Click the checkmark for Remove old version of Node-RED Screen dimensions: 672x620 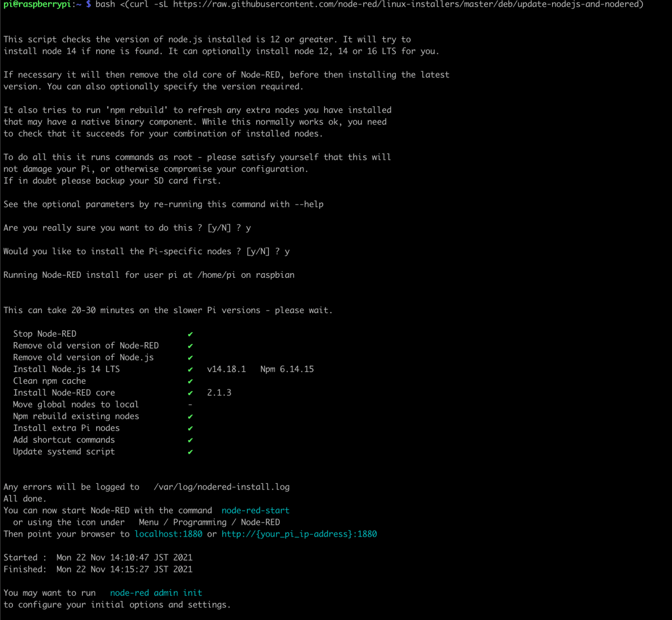pos(190,346)
